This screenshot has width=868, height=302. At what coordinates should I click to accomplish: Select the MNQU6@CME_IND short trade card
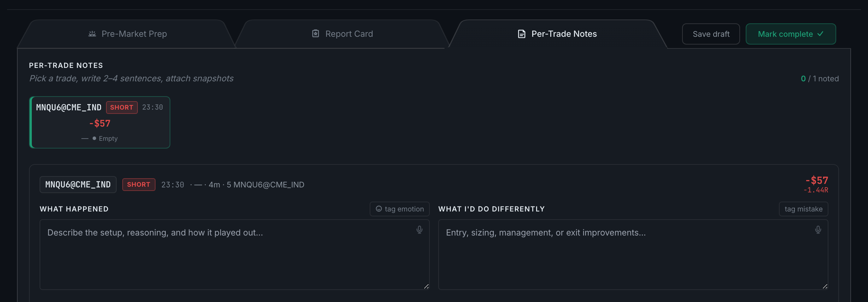point(100,122)
